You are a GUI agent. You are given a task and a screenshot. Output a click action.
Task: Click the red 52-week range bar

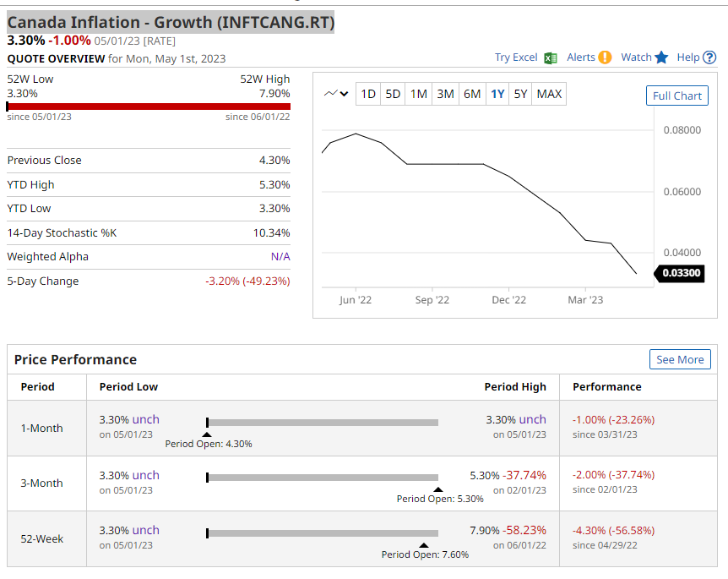pyautogui.click(x=149, y=107)
